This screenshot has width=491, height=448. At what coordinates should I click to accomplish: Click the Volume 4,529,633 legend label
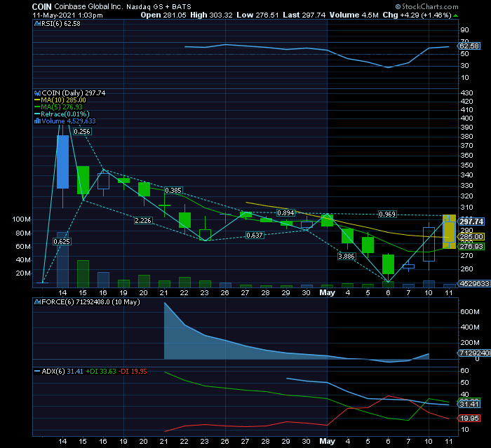click(69, 121)
